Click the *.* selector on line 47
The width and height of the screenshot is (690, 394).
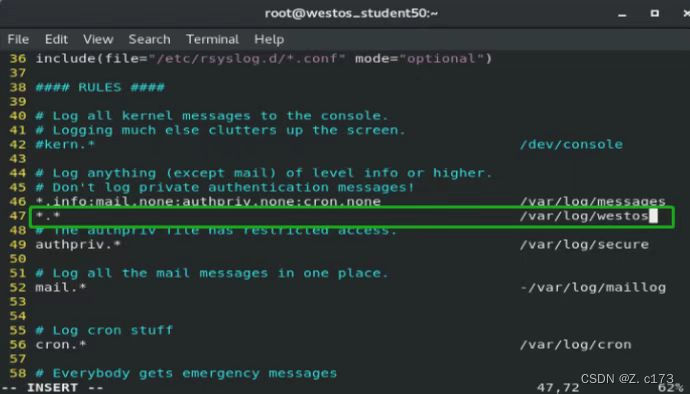(48, 216)
